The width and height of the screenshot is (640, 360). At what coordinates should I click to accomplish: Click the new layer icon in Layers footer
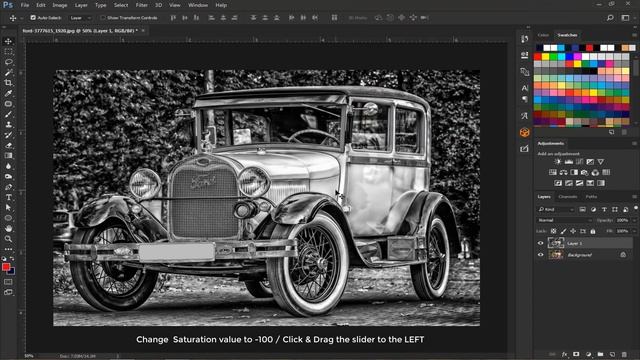612,355
